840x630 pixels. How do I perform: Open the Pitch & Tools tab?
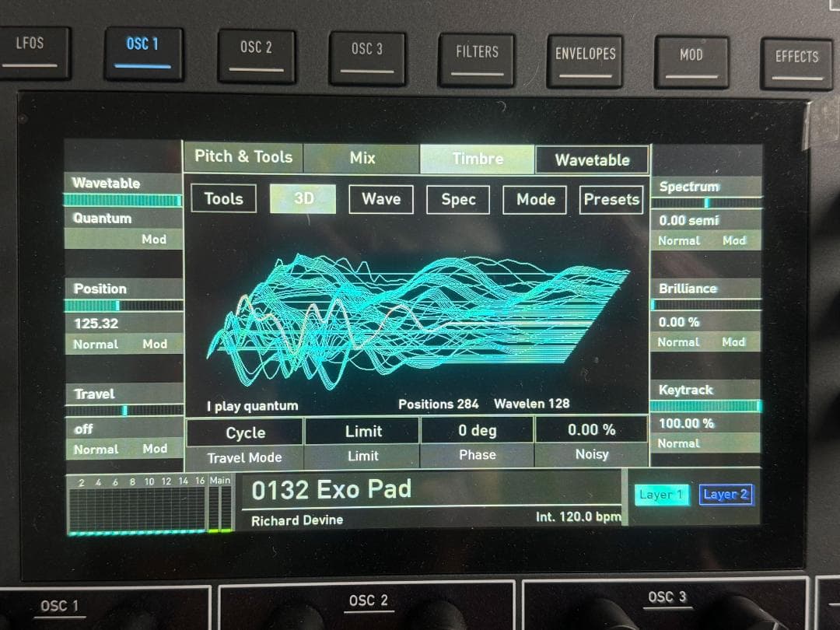pyautogui.click(x=243, y=157)
